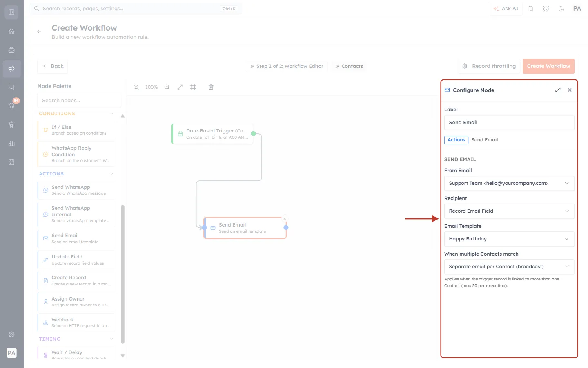Click the Ask AI button

[x=506, y=9]
